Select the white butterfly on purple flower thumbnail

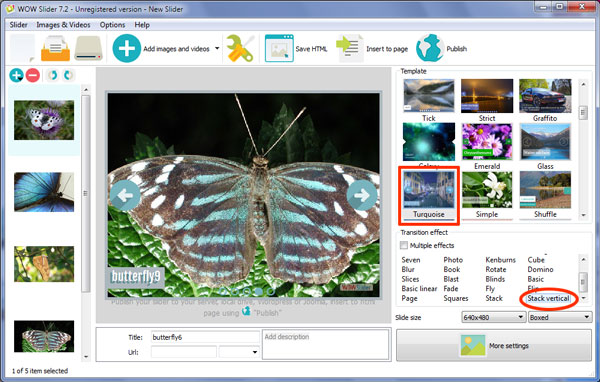coord(44,120)
